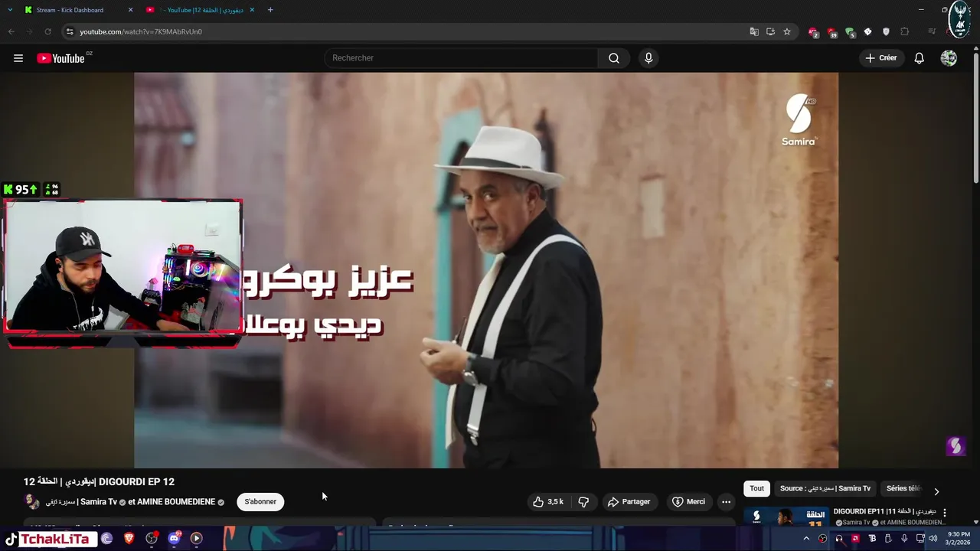The height and width of the screenshot is (551, 980).
Task: Open the extension with badge 39
Action: (831, 32)
